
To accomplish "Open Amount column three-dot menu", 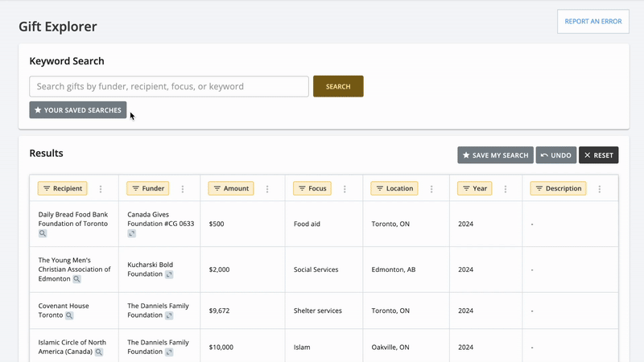I will (x=267, y=189).
